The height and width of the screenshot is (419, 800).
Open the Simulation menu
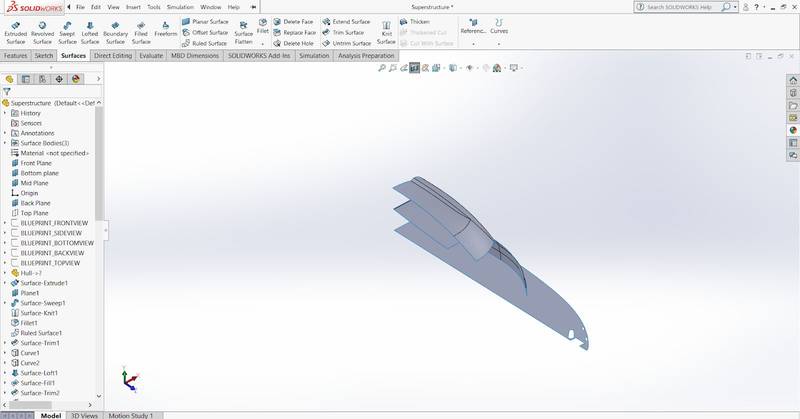tap(180, 7)
